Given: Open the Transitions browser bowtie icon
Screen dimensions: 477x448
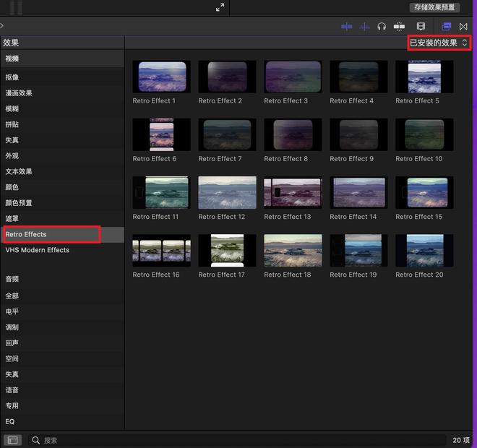Looking at the screenshot, I should tap(463, 27).
